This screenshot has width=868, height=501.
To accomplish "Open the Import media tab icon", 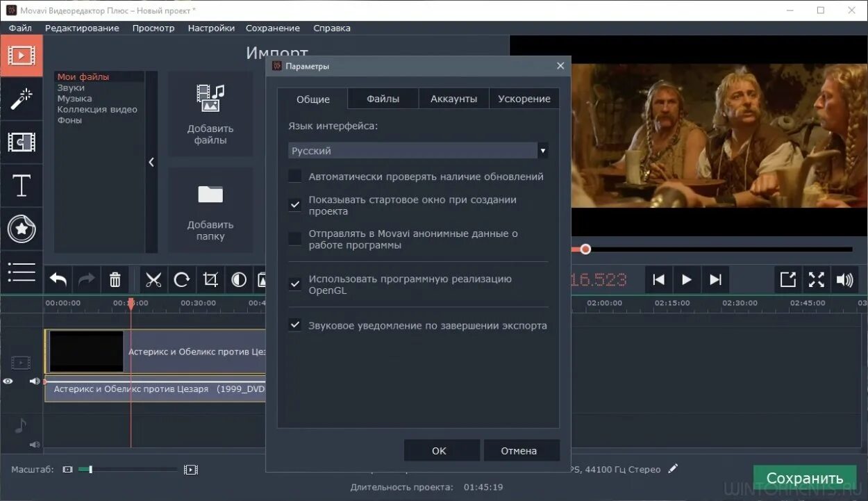I will (x=22, y=56).
